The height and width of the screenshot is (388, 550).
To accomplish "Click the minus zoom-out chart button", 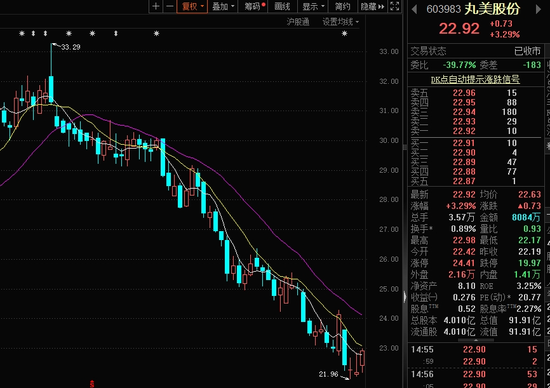I will 170,6.
